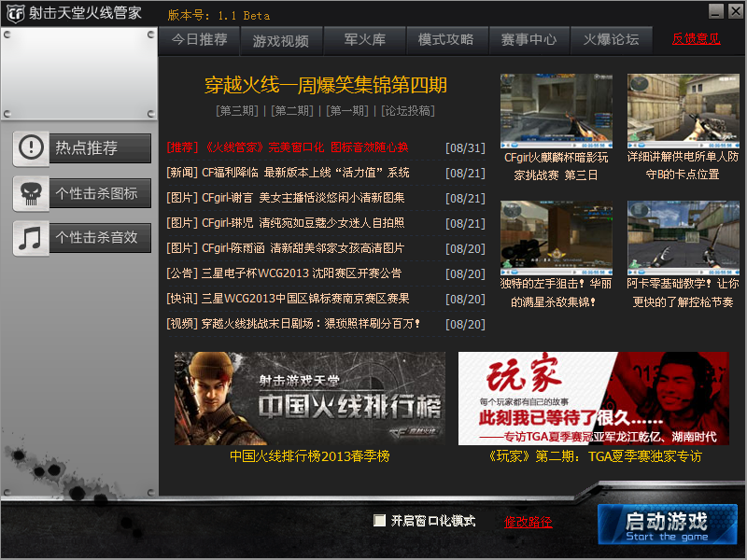Open link 《玩家》第二期：TGA夏季赛独家专访
The height and width of the screenshot is (560, 747).
pos(594,456)
